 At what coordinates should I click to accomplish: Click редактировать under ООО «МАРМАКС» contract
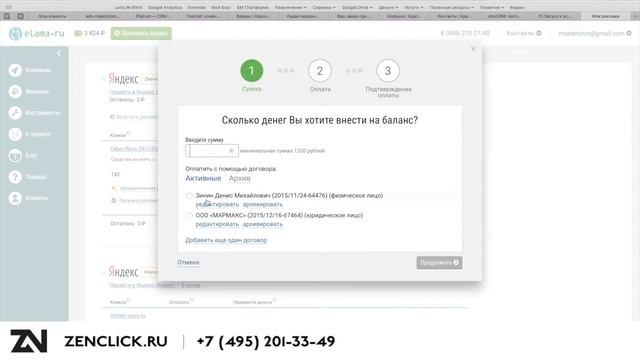point(217,224)
